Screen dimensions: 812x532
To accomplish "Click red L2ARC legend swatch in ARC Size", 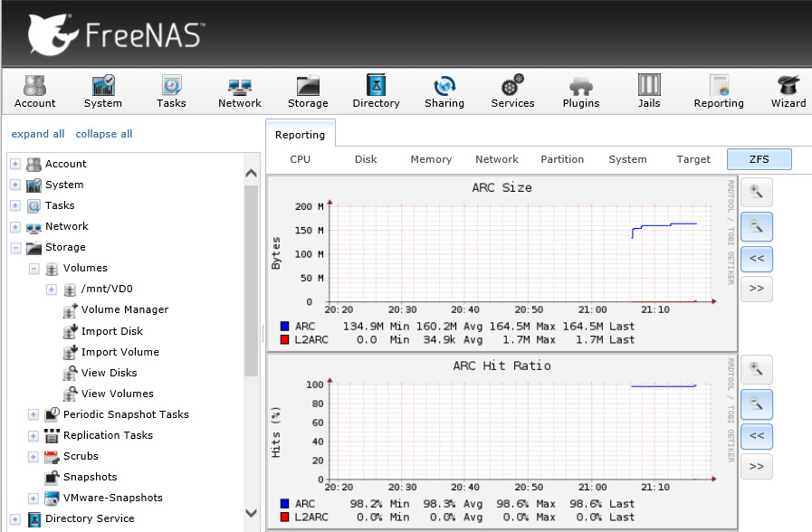I will 284,340.
